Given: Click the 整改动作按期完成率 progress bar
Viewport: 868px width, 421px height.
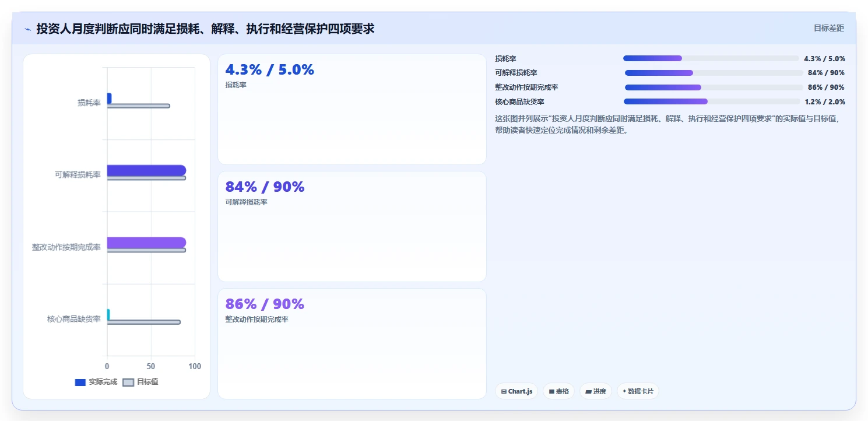Looking at the screenshot, I should 714,87.
